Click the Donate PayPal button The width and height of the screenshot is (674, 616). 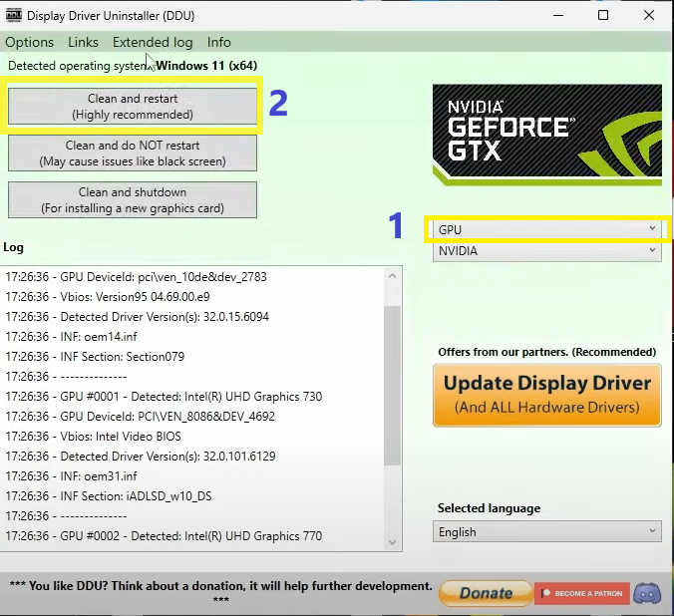(x=486, y=593)
